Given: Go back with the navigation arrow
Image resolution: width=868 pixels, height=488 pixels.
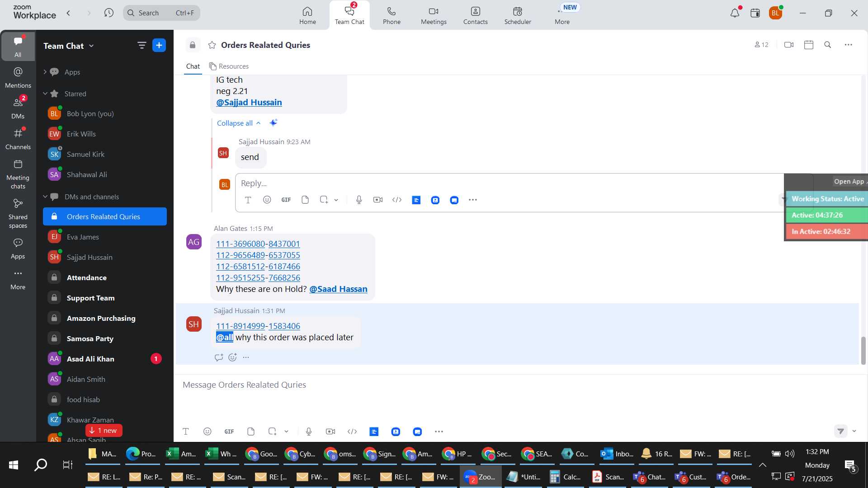Looking at the screenshot, I should pos(68,13).
